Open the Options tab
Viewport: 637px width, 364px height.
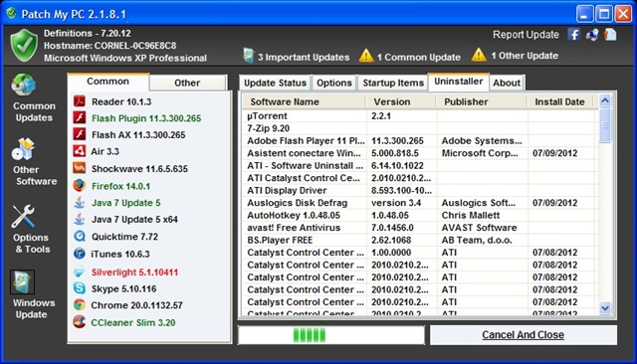(334, 83)
